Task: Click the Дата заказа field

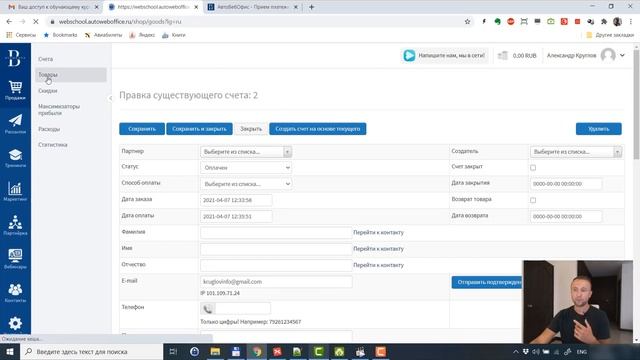Action: pos(236,200)
